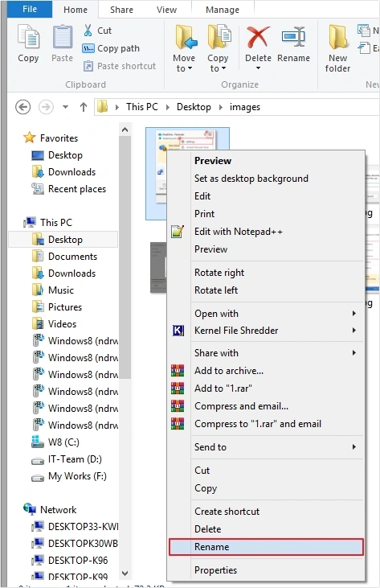Select the gray image thumbnail below selected file
380x588 pixels.
158,267
